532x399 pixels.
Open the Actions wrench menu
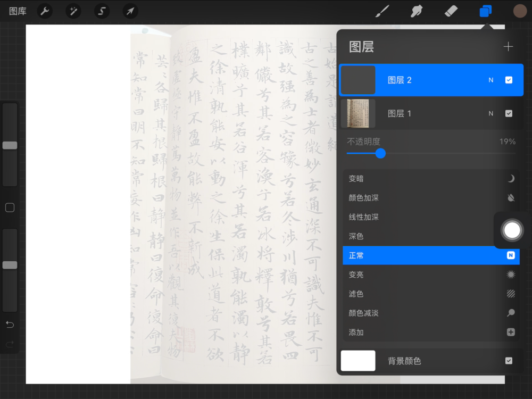[x=45, y=11]
